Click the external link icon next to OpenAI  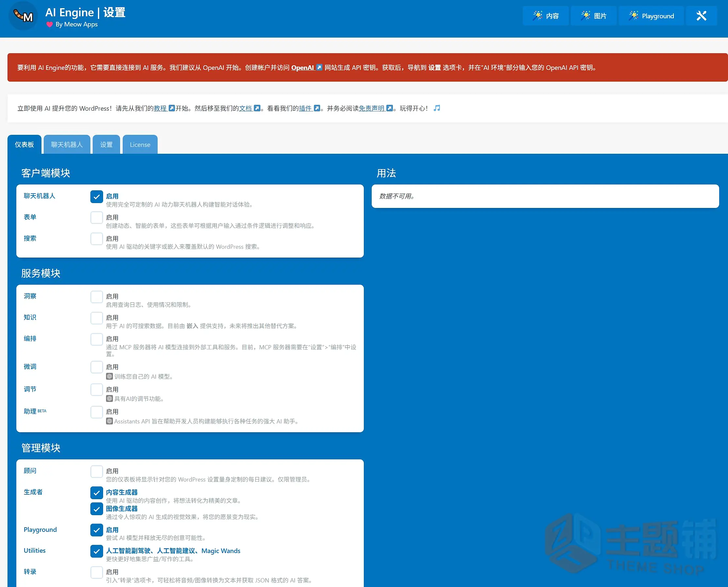pyautogui.click(x=319, y=67)
